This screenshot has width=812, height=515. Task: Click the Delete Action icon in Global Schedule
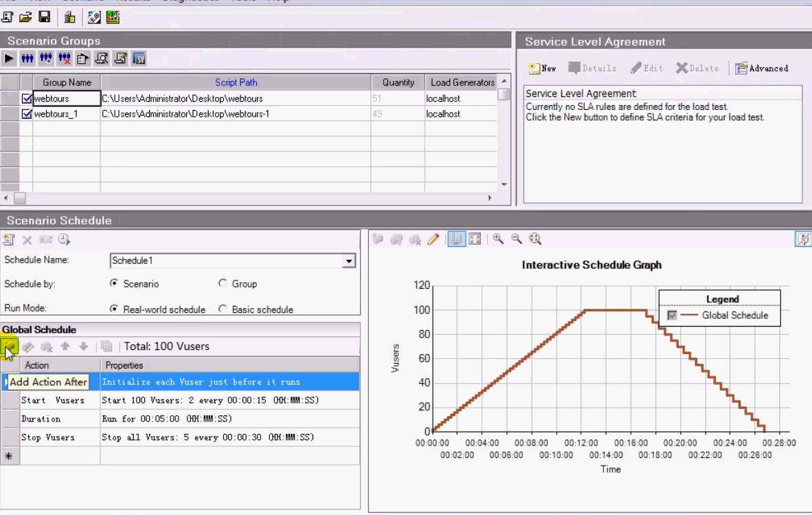pos(47,346)
